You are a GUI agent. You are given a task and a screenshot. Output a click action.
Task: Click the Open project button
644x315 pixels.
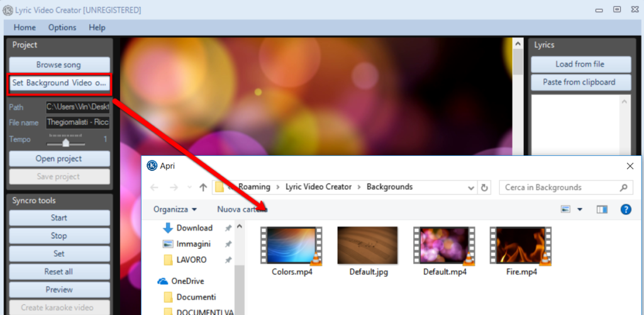coord(59,158)
